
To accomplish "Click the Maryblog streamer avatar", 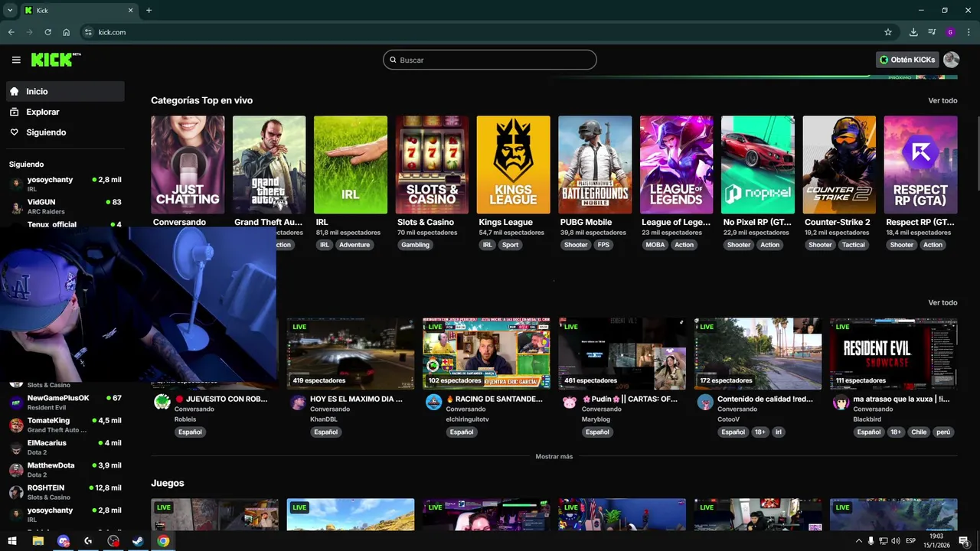I will pyautogui.click(x=569, y=403).
